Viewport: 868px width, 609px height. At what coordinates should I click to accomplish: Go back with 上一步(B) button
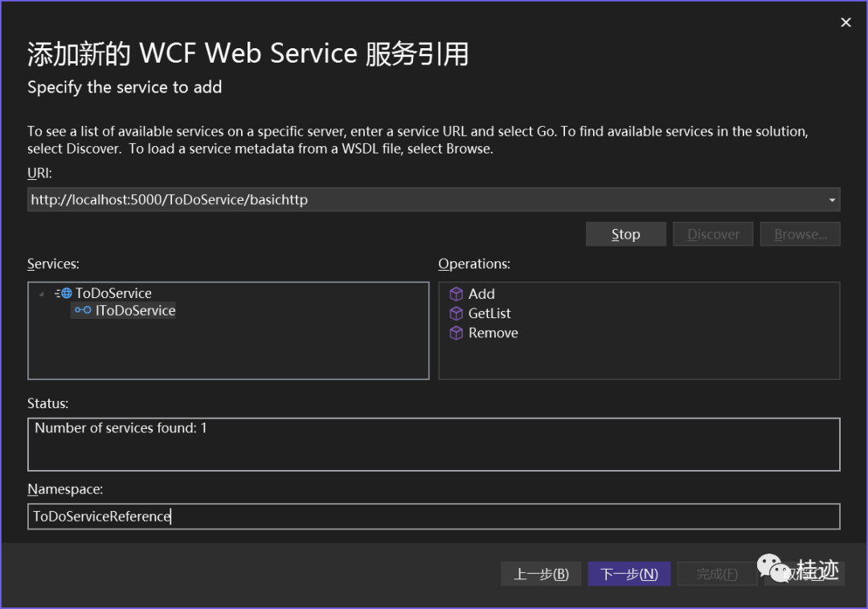click(541, 574)
